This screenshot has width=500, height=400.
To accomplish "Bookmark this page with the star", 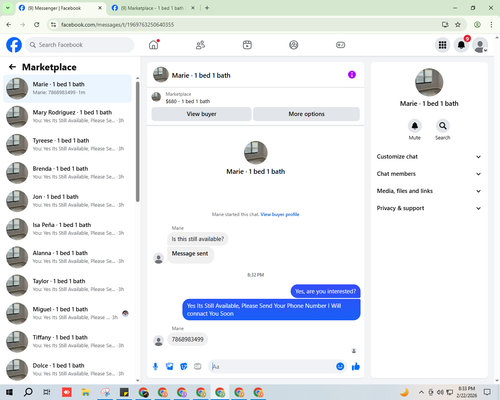I will pyautogui.click(x=458, y=25).
